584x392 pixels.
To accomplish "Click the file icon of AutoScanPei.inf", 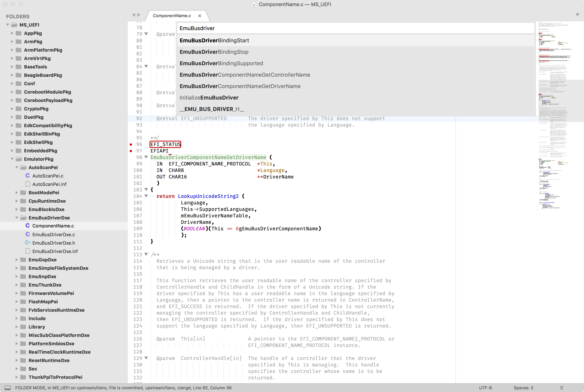I will tap(28, 184).
